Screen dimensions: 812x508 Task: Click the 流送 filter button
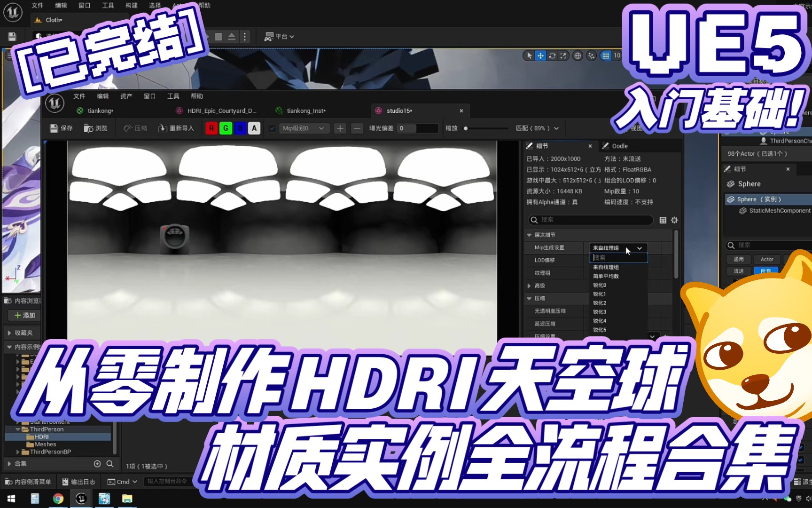click(739, 271)
